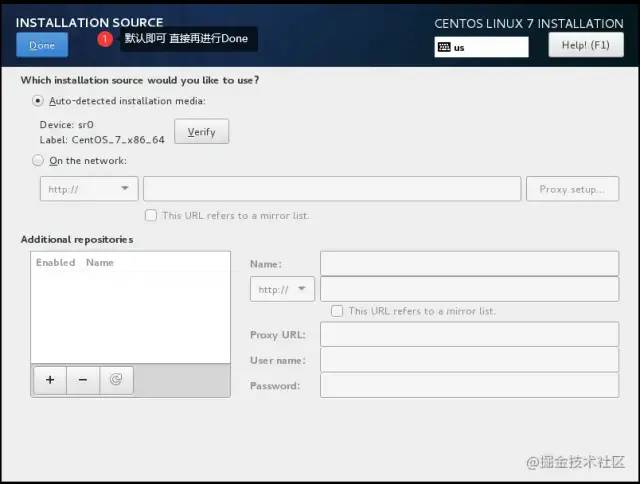The image size is (640, 484).
Task: Click the Device: sr0 text
Action: pyautogui.click(x=67, y=124)
